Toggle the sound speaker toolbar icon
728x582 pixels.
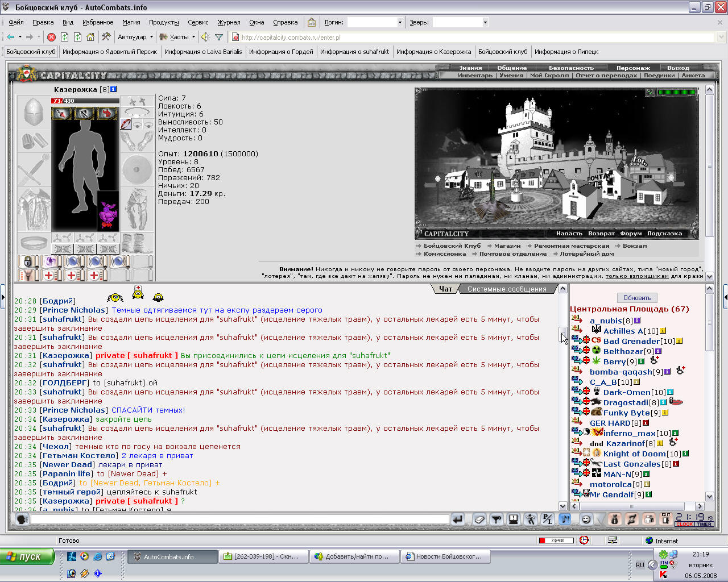click(x=205, y=37)
